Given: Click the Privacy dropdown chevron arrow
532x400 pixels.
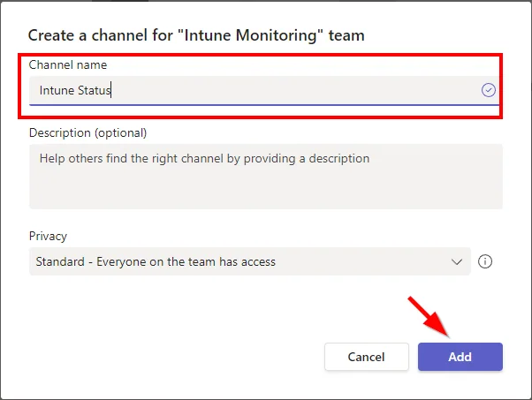Looking at the screenshot, I should point(457,261).
